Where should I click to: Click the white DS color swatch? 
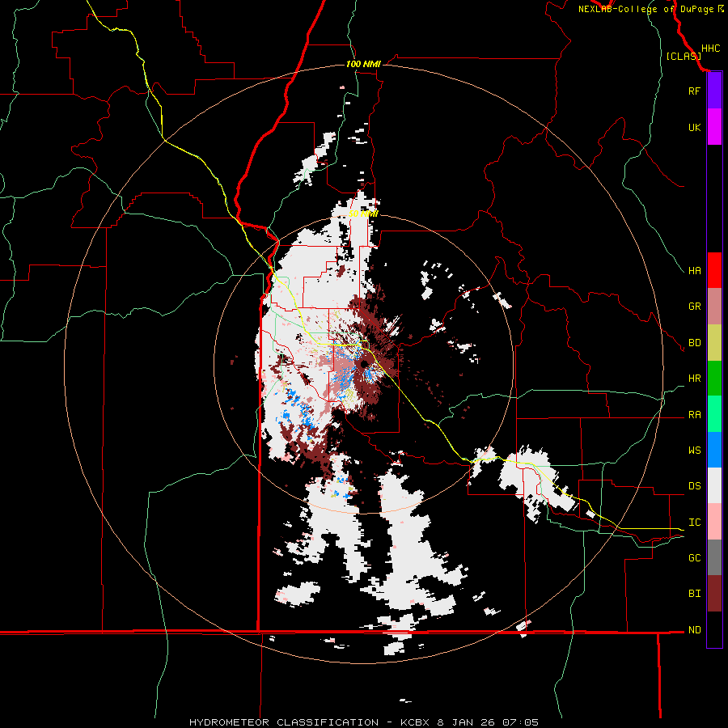pyautogui.click(x=714, y=485)
